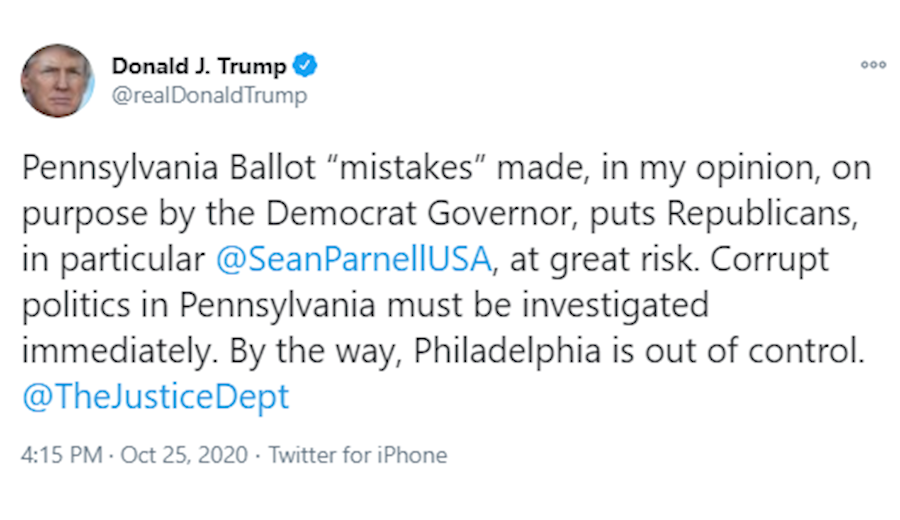
Task: Click the Twitter for iPhone source label
Action: 358,455
